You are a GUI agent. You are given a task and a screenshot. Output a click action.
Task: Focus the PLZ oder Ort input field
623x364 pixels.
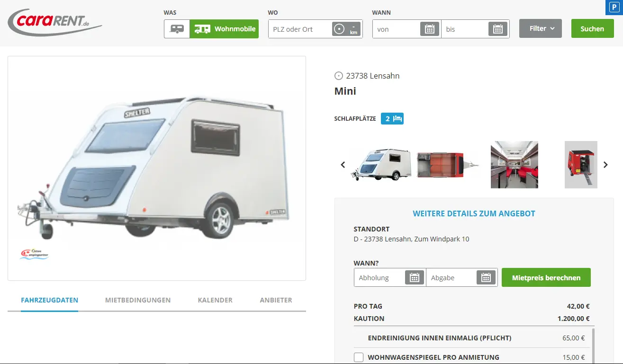tap(300, 29)
